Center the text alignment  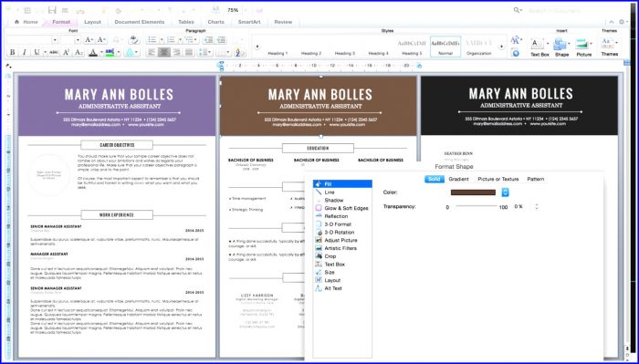[163, 52]
